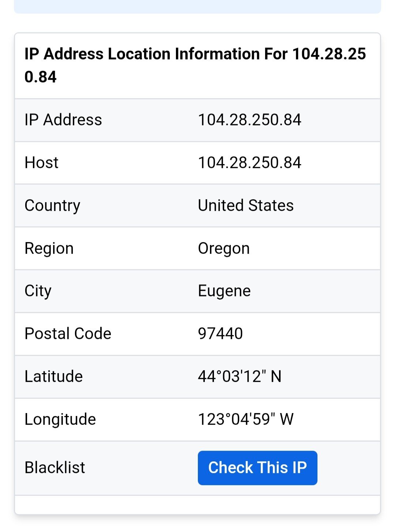395x532 pixels.
Task: Select the IP Address value 104.28.250.84
Action: tap(249, 120)
